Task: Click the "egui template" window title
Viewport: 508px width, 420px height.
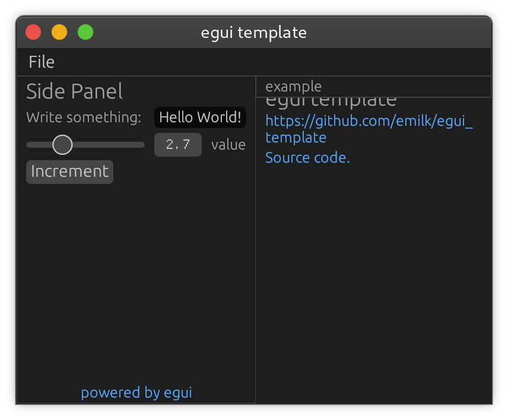Action: coord(254,33)
